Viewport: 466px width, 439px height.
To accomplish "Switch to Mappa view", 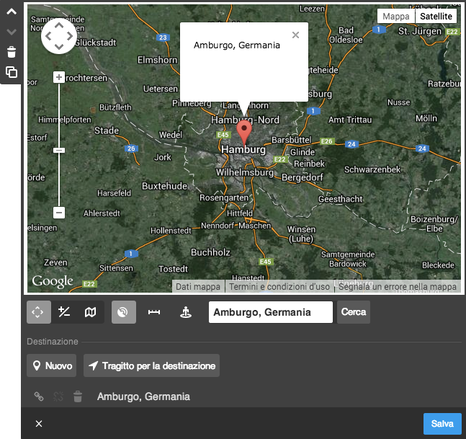I will pyautogui.click(x=396, y=16).
